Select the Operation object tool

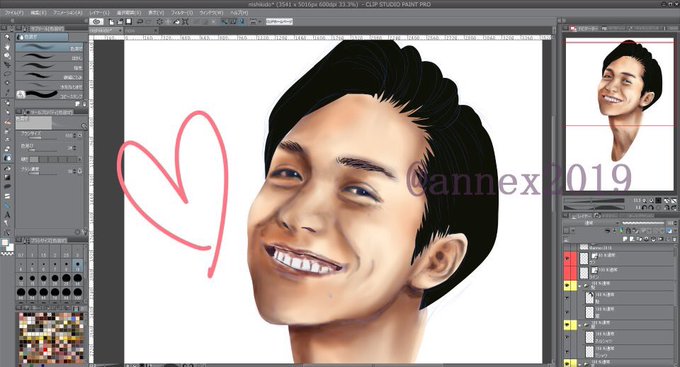(7, 55)
